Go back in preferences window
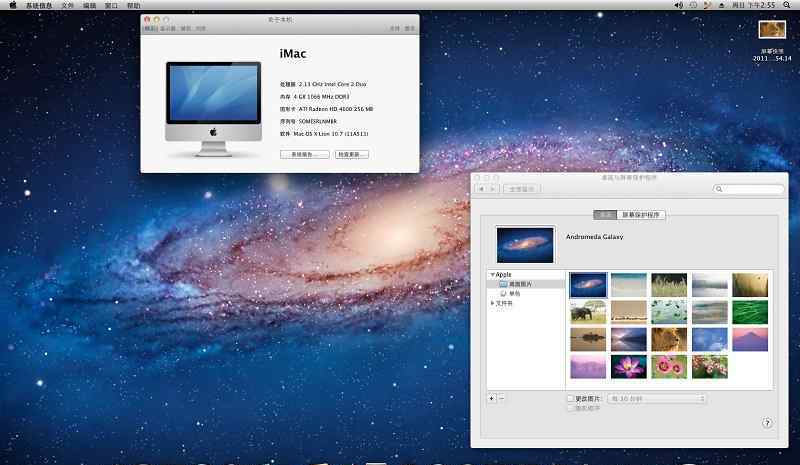This screenshot has width=800, height=465. click(480, 189)
